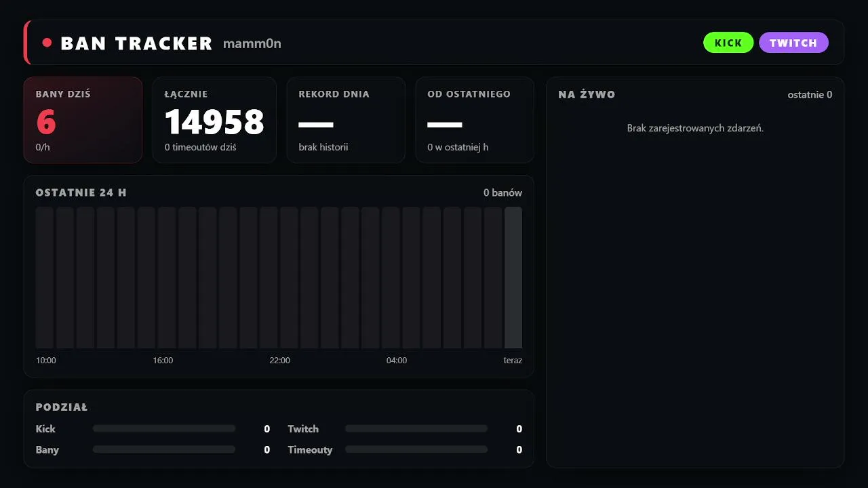The image size is (868, 488).
Task: Select the ŁĄCZNIE heading
Action: [186, 94]
